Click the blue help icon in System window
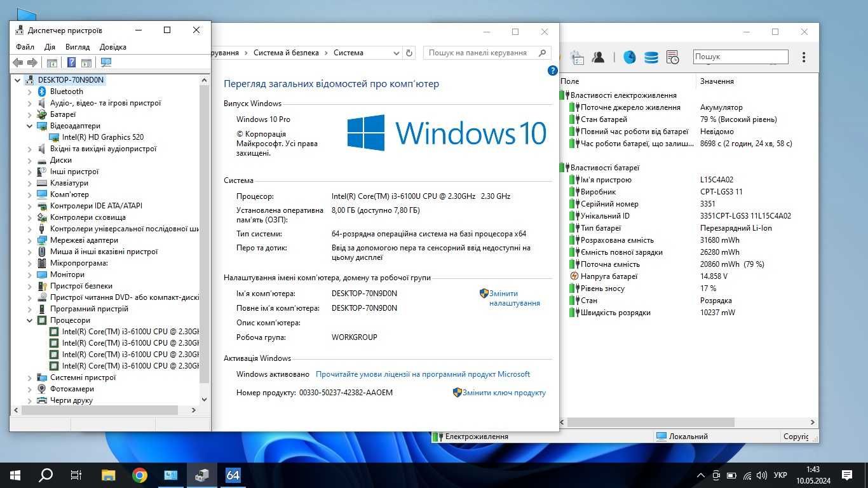 coord(552,71)
